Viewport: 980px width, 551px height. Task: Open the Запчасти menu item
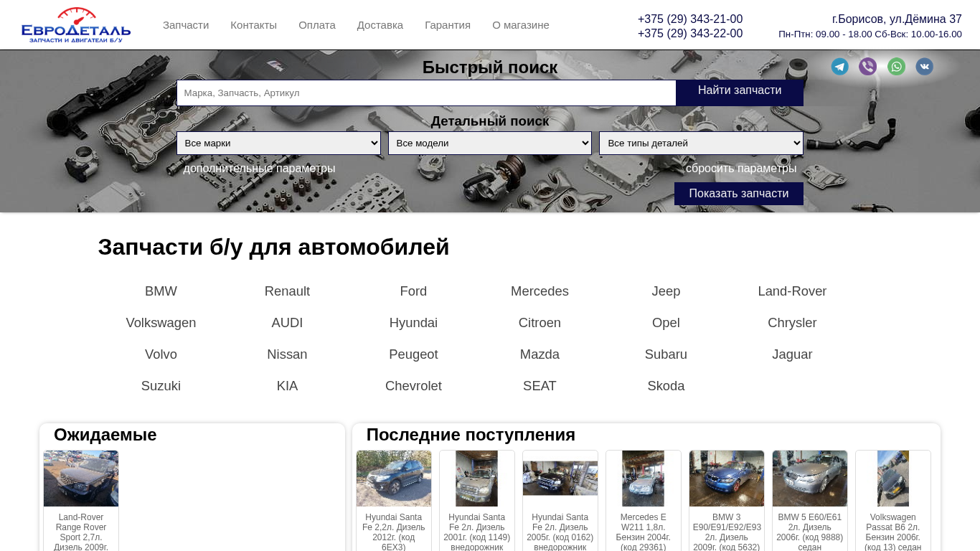[186, 25]
